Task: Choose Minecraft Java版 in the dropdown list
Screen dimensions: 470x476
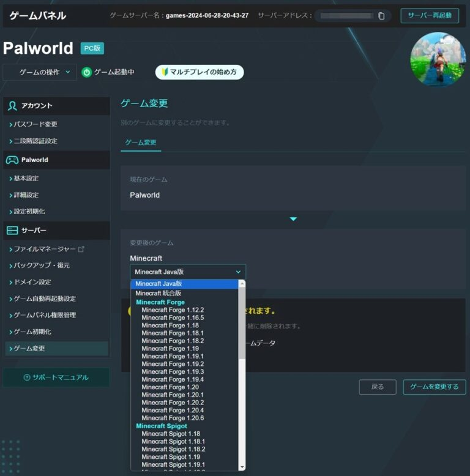Action: tap(184, 284)
